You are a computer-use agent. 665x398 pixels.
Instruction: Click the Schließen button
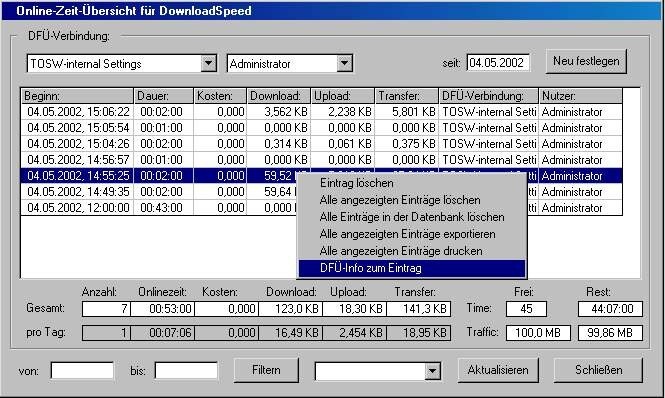pyautogui.click(x=598, y=370)
